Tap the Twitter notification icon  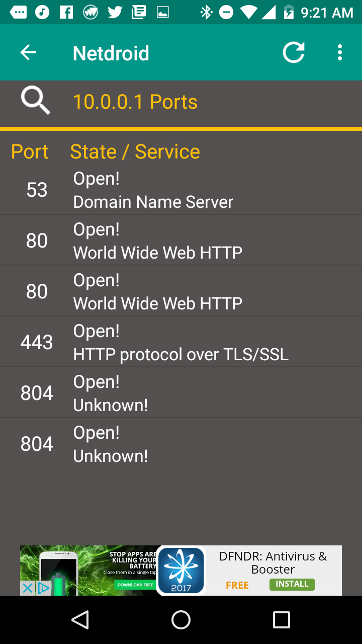tap(115, 13)
